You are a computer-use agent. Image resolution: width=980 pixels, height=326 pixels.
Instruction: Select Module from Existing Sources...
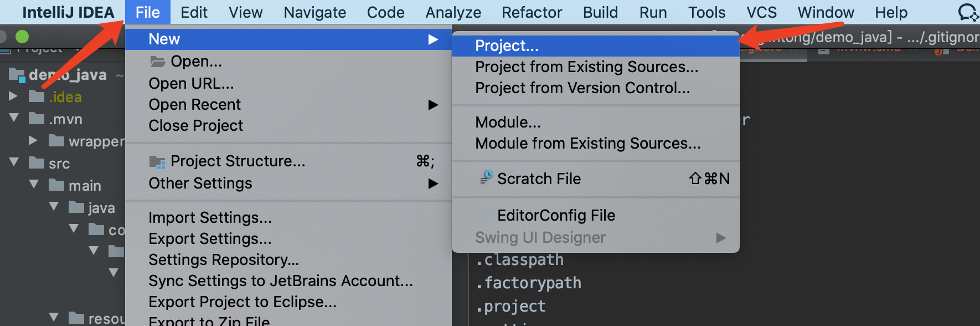[x=587, y=144]
